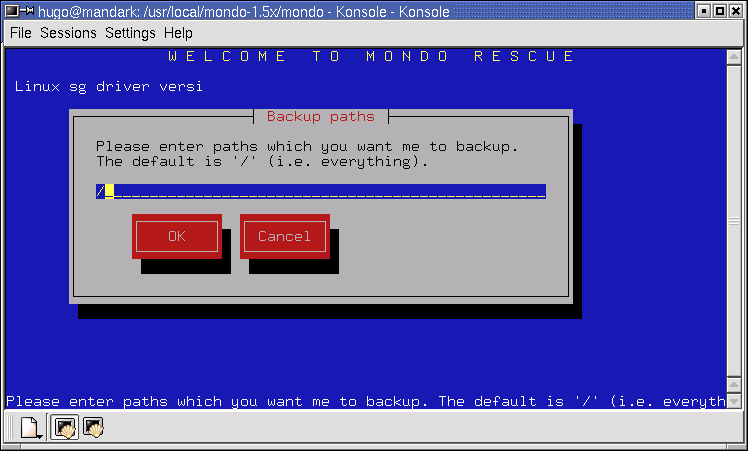
Task: Open the File menu
Action: pos(21,33)
